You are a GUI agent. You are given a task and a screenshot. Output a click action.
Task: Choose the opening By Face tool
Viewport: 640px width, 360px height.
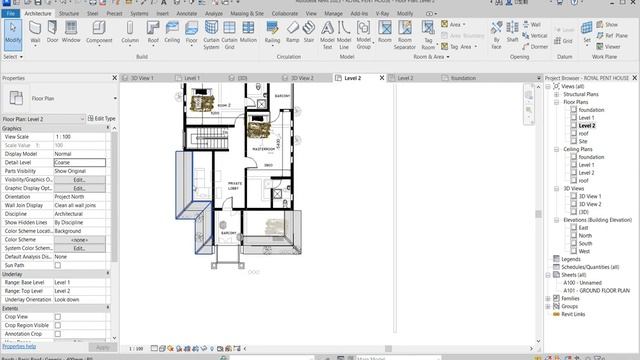point(496,35)
